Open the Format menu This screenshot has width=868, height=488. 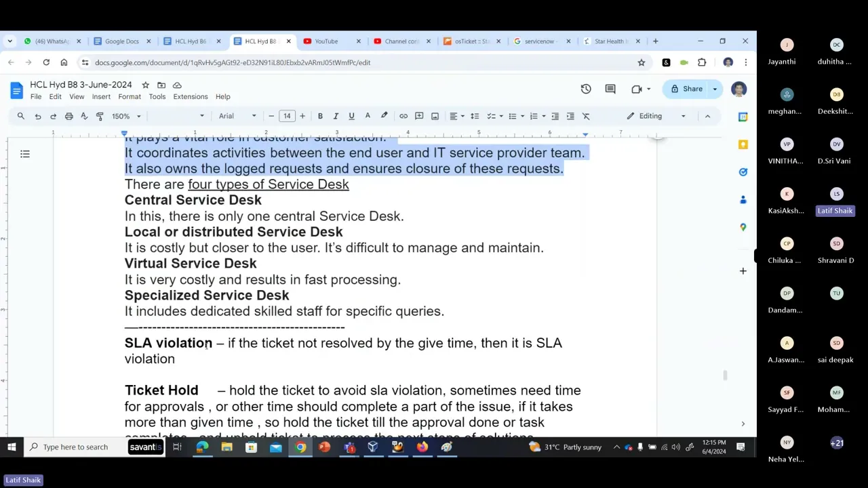tap(130, 97)
